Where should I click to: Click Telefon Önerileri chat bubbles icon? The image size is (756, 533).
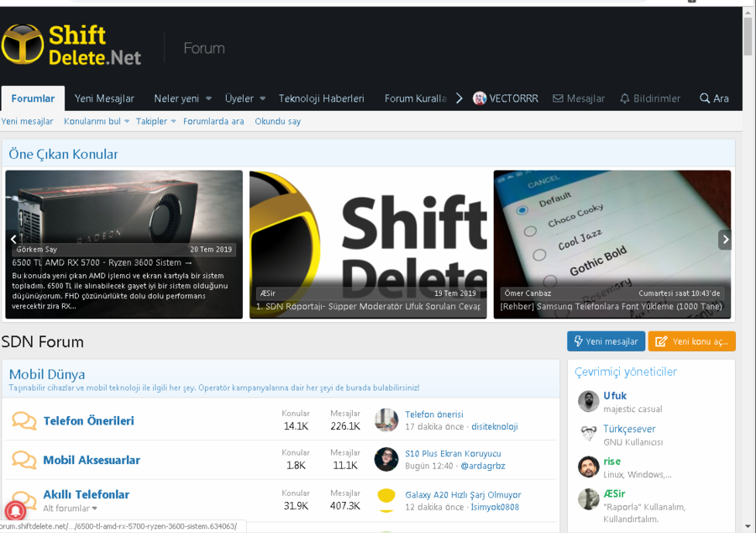[x=24, y=420]
